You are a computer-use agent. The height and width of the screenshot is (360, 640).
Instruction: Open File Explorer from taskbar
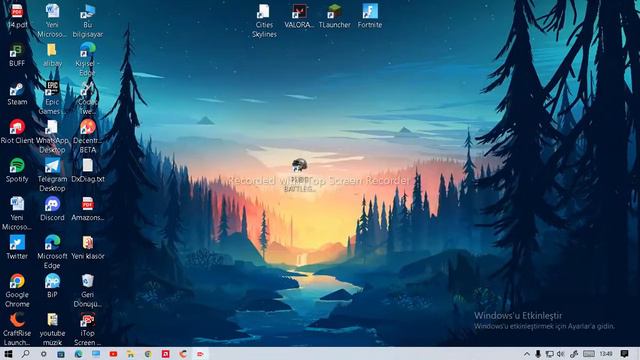131,354
